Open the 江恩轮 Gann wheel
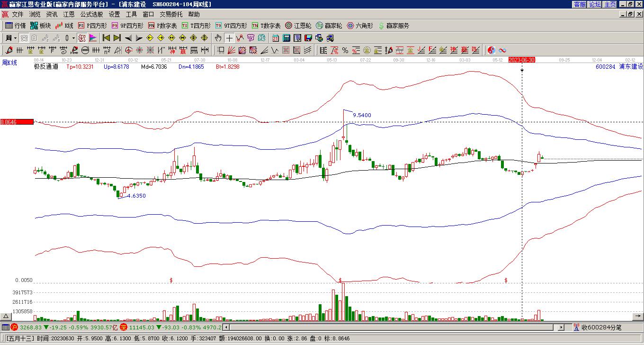Viewport: 644px width, 345px height. pos(298,26)
